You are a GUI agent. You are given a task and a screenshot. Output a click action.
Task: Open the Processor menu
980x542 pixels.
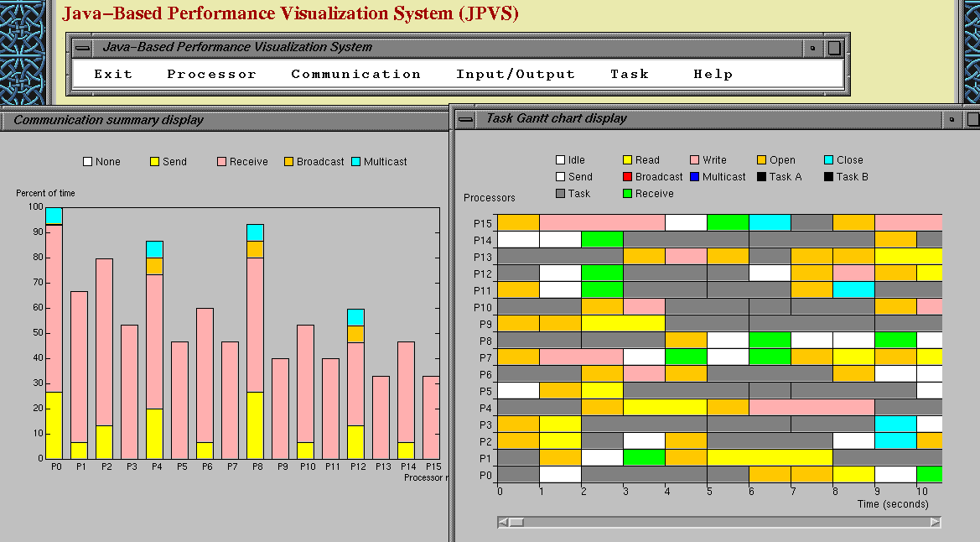point(211,74)
